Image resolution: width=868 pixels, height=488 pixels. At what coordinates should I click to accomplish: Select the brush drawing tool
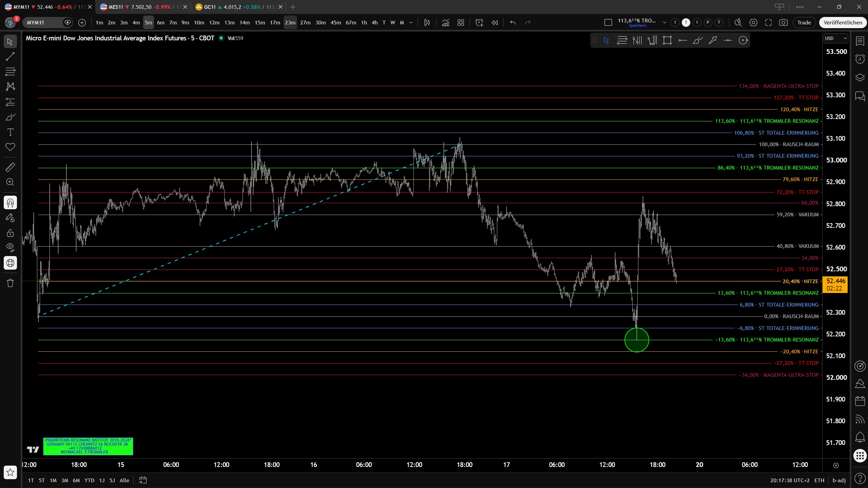coord(10,117)
